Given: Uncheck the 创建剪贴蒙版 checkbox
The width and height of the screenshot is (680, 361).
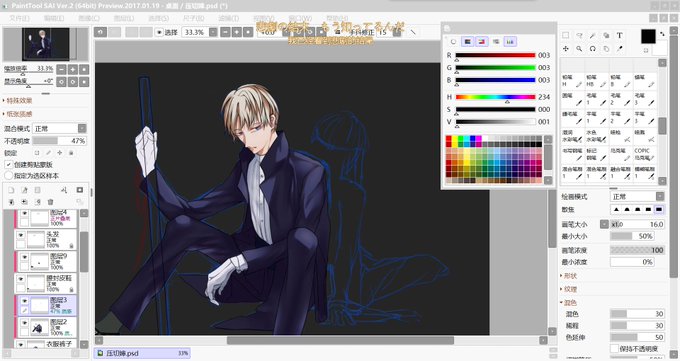Looking at the screenshot, I should [x=8, y=164].
